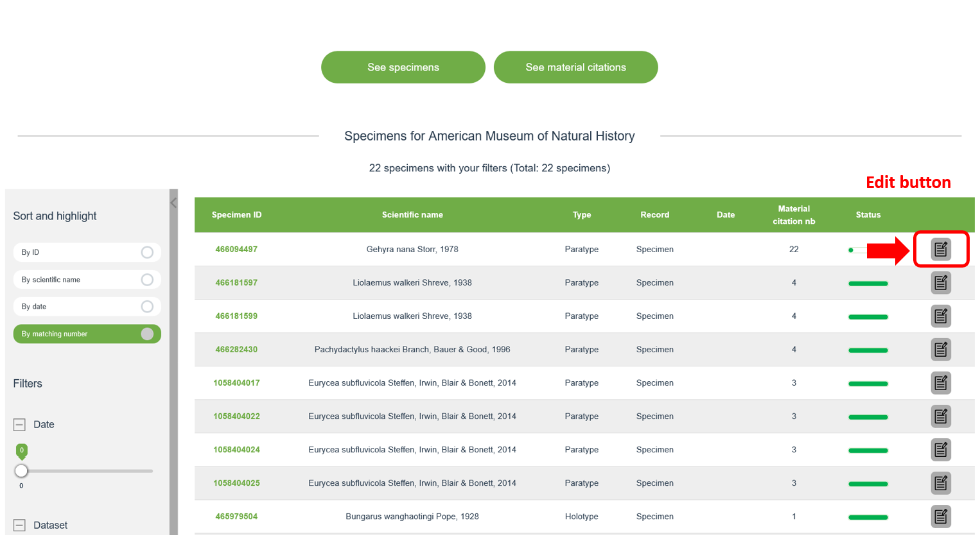Open specimen link 466094497

tap(236, 249)
